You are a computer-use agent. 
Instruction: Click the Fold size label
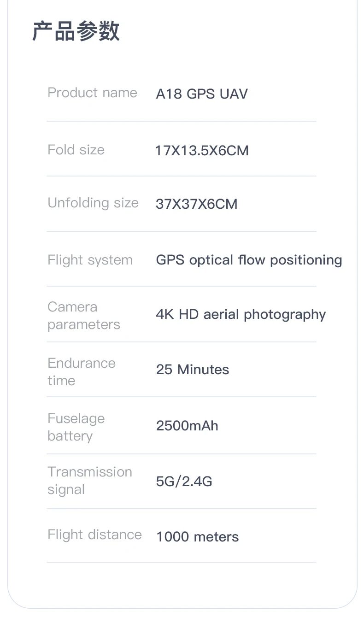coord(76,150)
